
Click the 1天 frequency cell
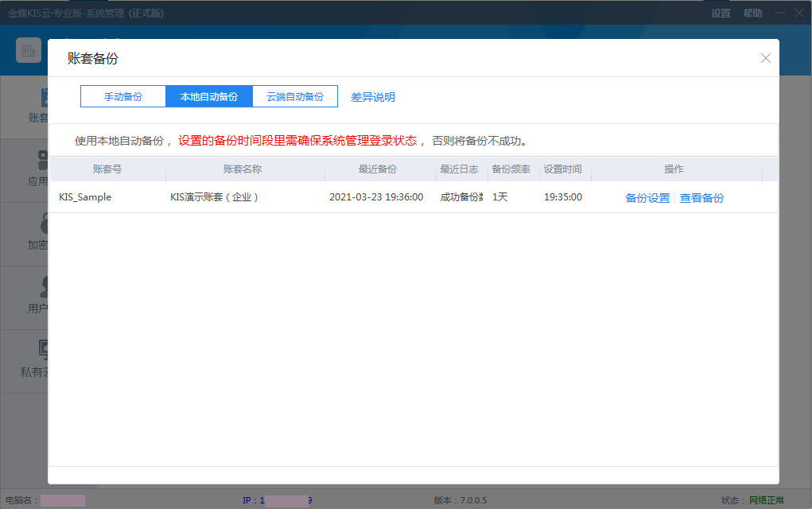(499, 197)
